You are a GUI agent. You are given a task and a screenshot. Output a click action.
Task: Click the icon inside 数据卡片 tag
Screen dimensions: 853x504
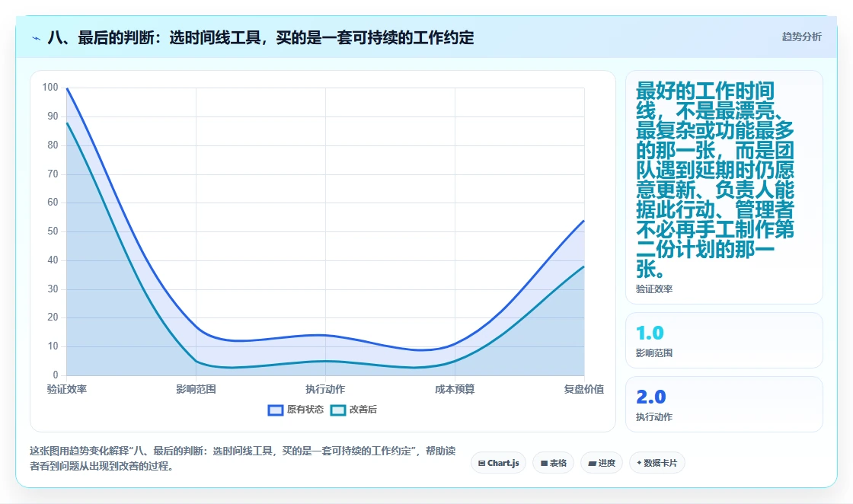click(639, 463)
